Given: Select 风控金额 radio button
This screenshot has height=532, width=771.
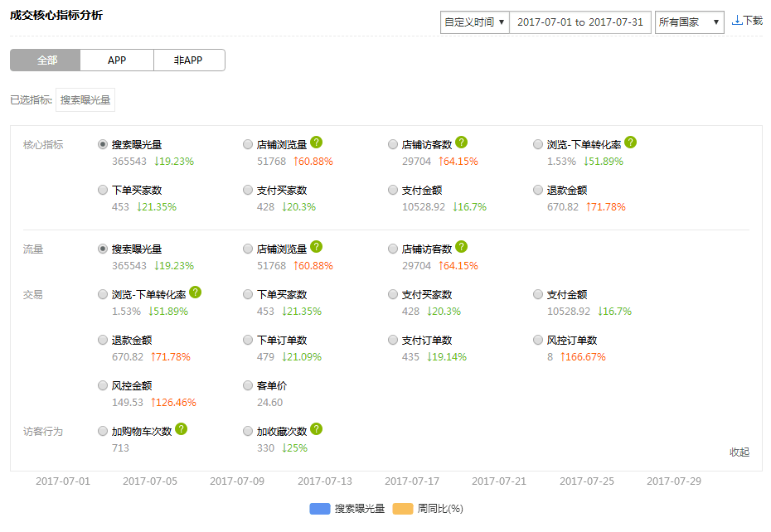Looking at the screenshot, I should 102,385.
